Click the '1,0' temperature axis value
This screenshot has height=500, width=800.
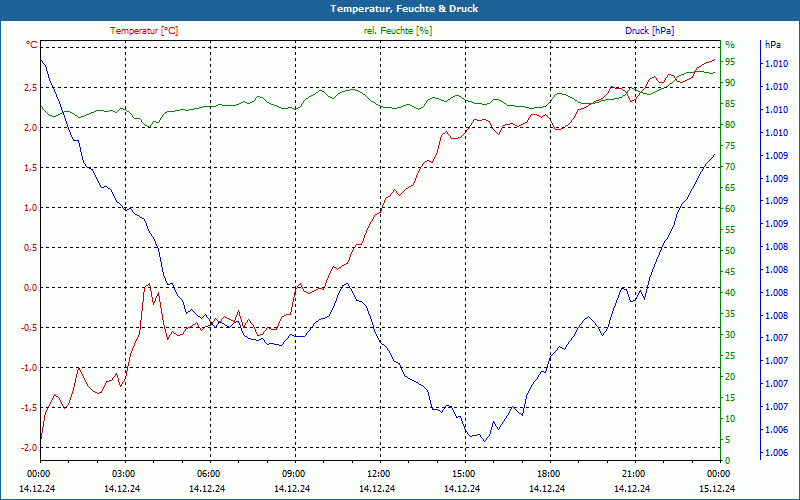pyautogui.click(x=31, y=207)
